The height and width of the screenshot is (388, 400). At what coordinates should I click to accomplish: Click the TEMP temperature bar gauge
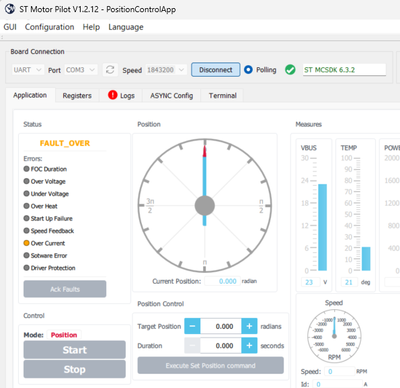click(x=366, y=258)
